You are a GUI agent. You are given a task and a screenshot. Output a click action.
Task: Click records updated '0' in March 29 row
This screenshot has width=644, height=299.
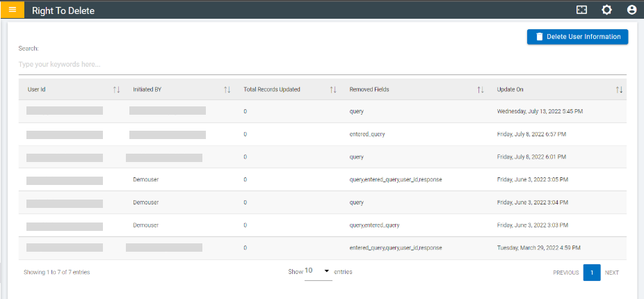pyautogui.click(x=245, y=248)
